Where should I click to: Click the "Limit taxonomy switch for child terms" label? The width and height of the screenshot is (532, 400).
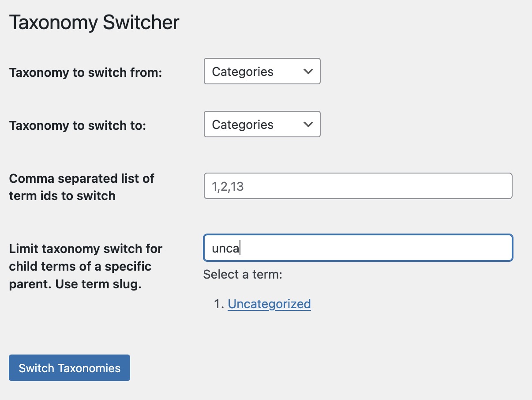pos(86,249)
